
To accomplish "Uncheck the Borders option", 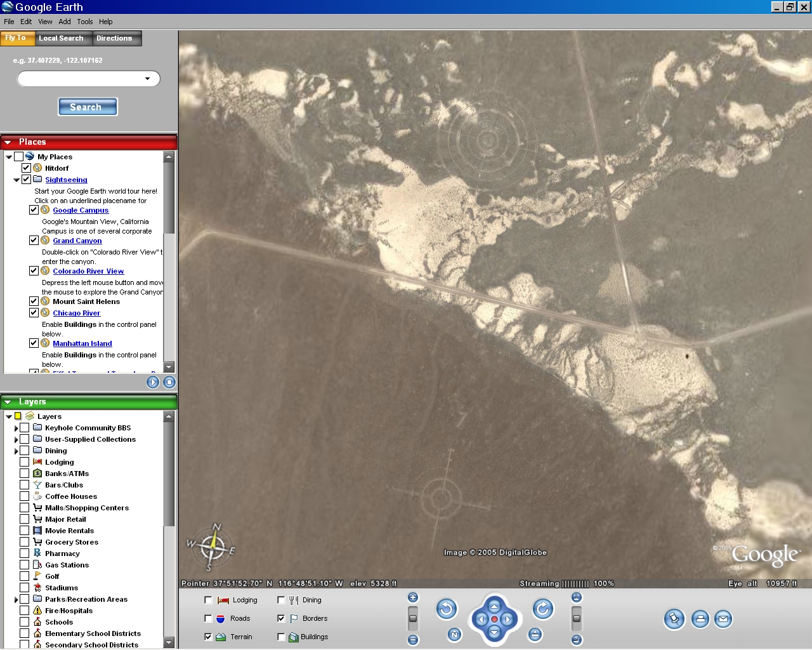I will [281, 618].
